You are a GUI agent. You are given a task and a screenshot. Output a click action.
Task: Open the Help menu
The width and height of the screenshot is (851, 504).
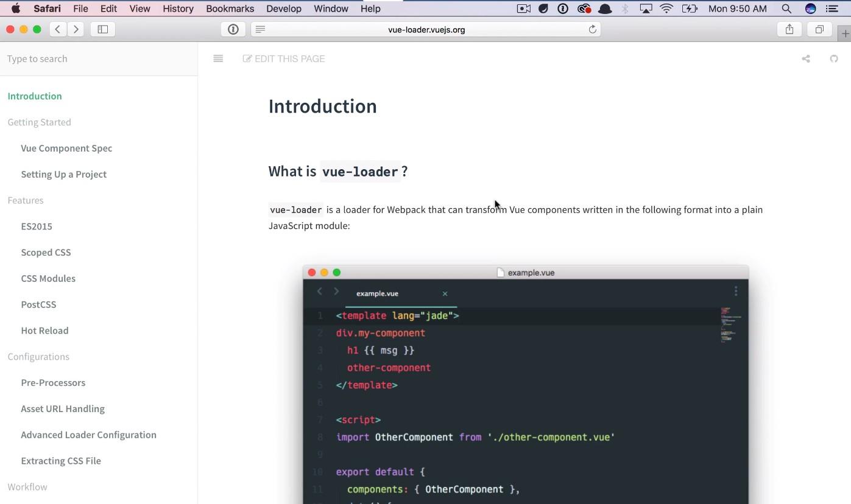pos(370,9)
